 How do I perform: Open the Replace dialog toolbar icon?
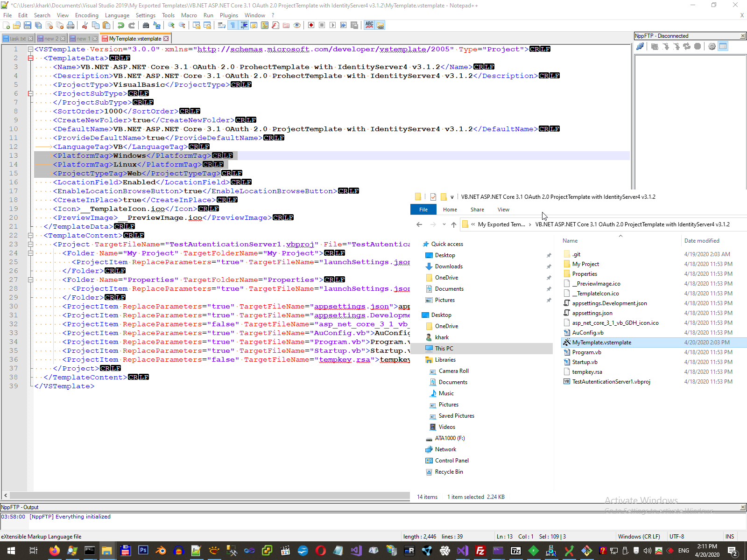click(x=157, y=25)
